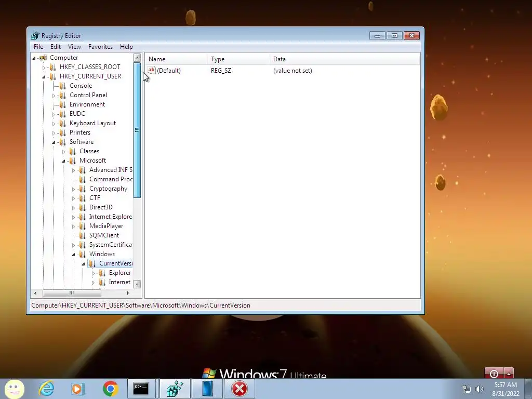Open the Command Prompt taskbar button

coord(141,389)
